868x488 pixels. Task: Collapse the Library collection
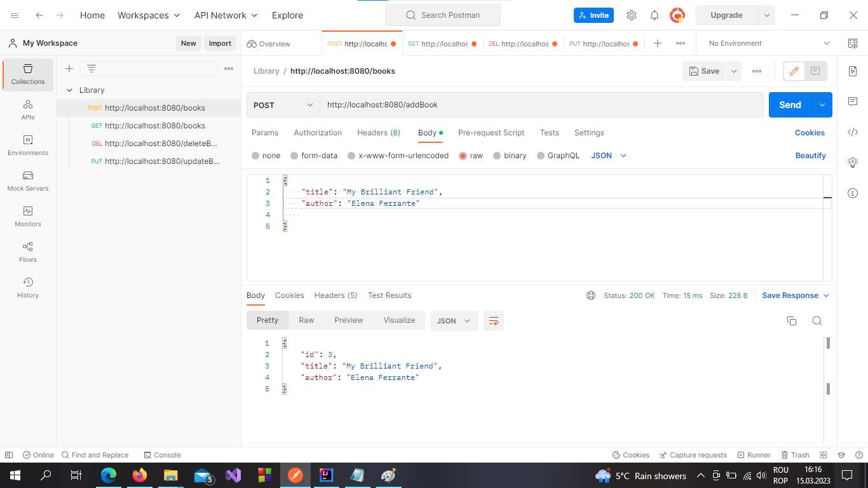[69, 90]
